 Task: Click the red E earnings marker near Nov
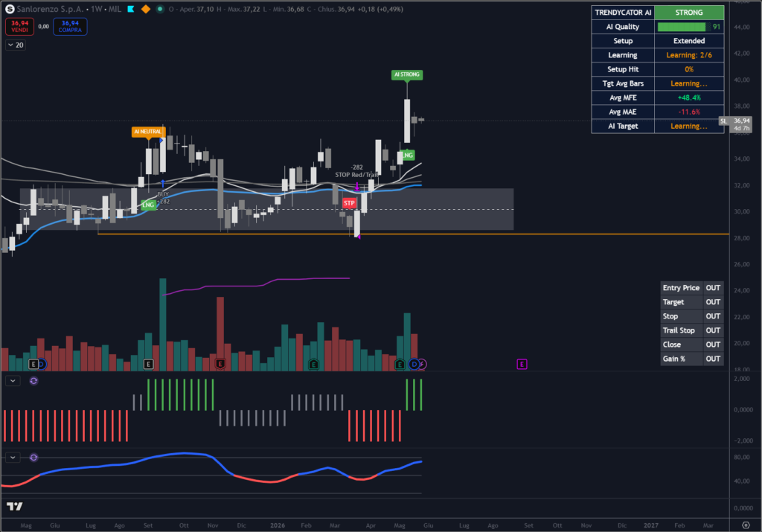(x=220, y=364)
